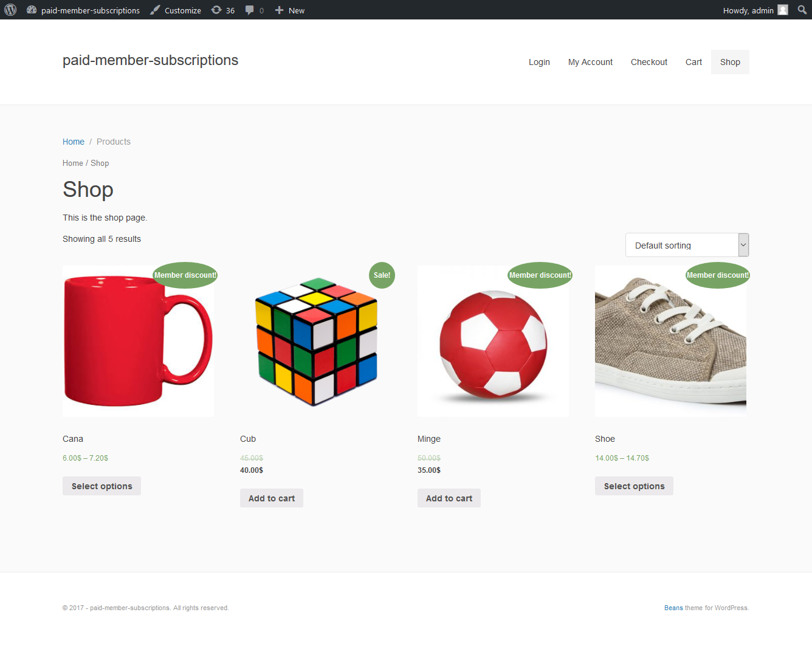The width and height of the screenshot is (812, 646).
Task: Click the New plus icon
Action: 279,10
